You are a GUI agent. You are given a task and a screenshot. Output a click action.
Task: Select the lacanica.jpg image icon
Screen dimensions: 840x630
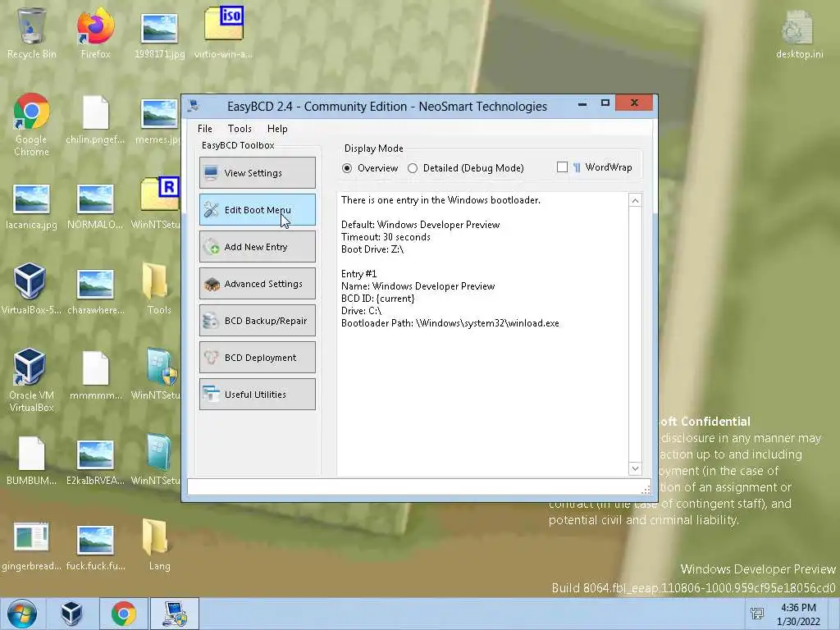[x=31, y=206]
